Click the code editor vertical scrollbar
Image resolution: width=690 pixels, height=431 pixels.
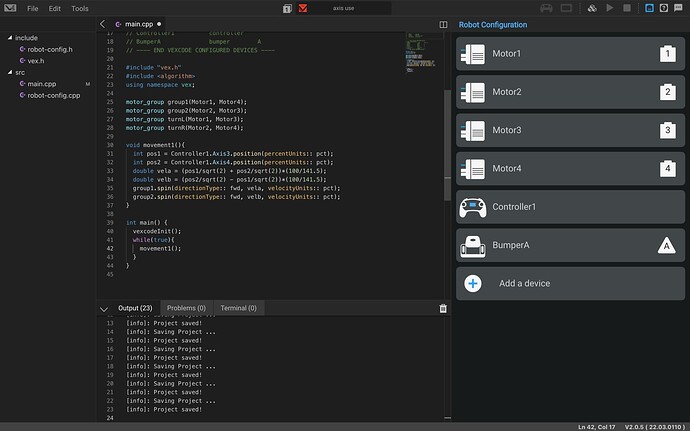tap(447, 145)
